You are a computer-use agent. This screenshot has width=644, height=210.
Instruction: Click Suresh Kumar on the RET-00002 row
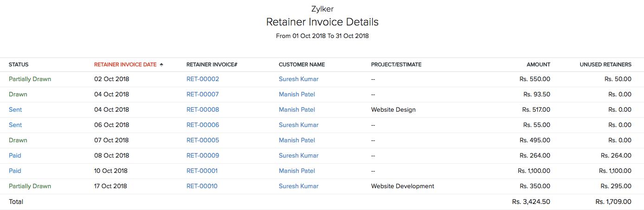[x=298, y=79]
